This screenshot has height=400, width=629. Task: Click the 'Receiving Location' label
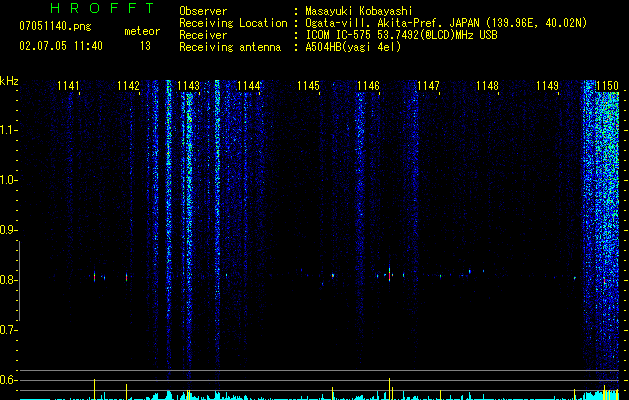(x=233, y=23)
